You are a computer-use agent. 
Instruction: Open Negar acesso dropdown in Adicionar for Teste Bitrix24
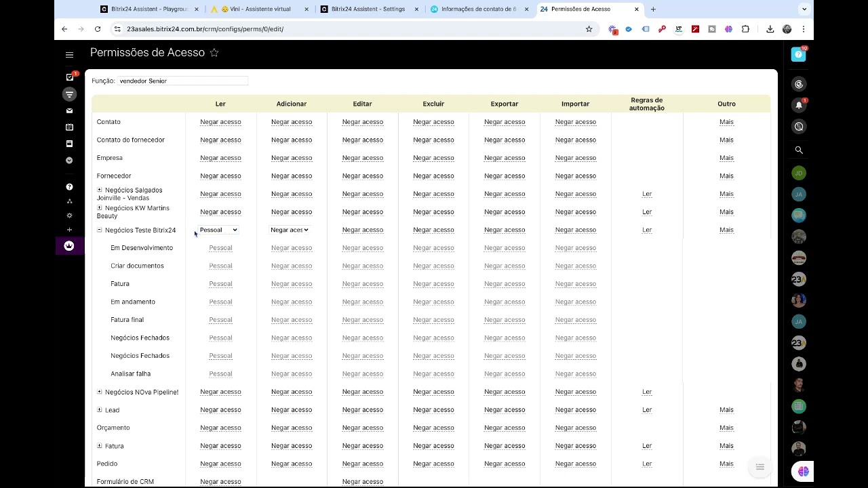290,230
